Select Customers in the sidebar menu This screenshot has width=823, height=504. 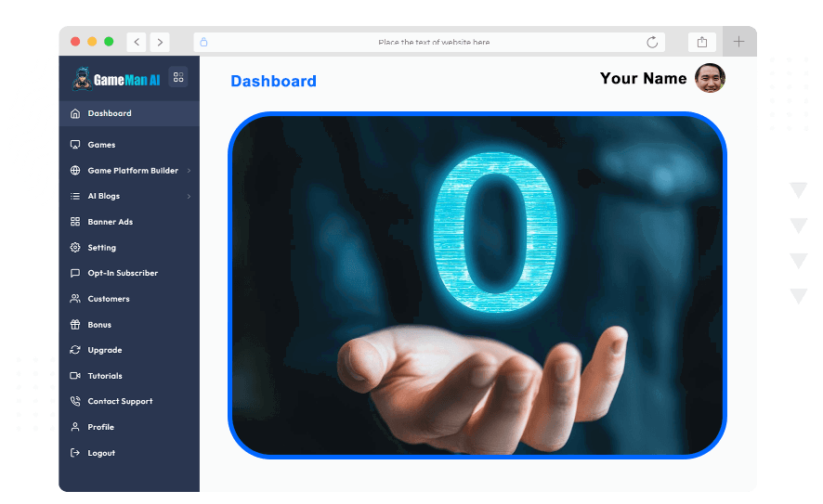click(109, 299)
